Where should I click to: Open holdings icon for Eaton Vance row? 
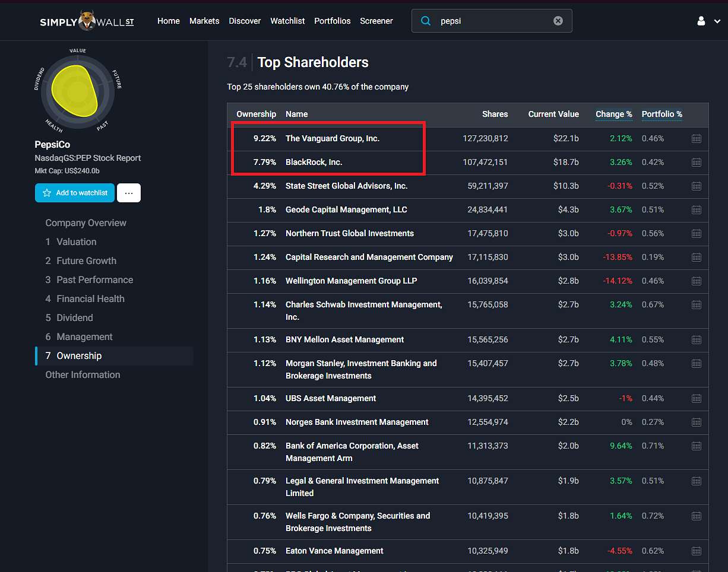pos(697,551)
